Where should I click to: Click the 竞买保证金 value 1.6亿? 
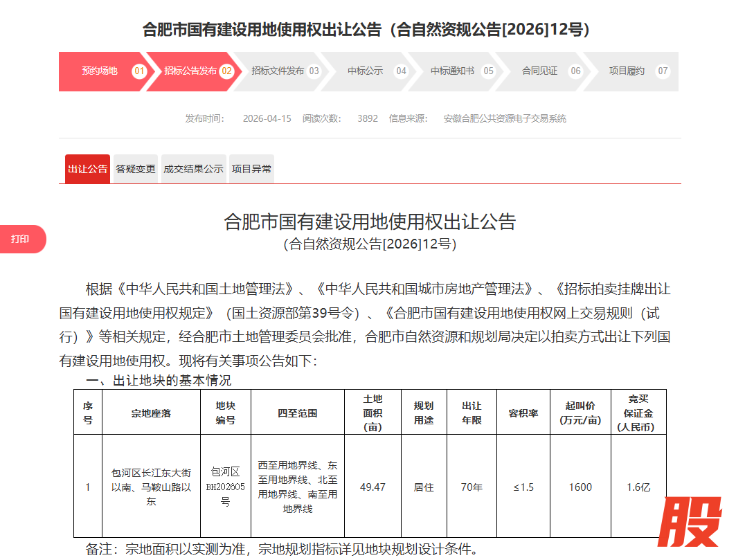coord(638,487)
